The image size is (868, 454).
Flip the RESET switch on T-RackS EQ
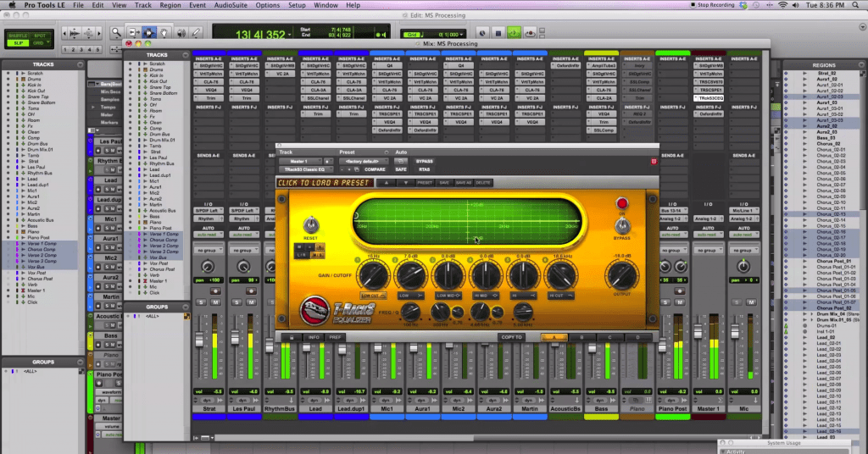click(x=310, y=224)
